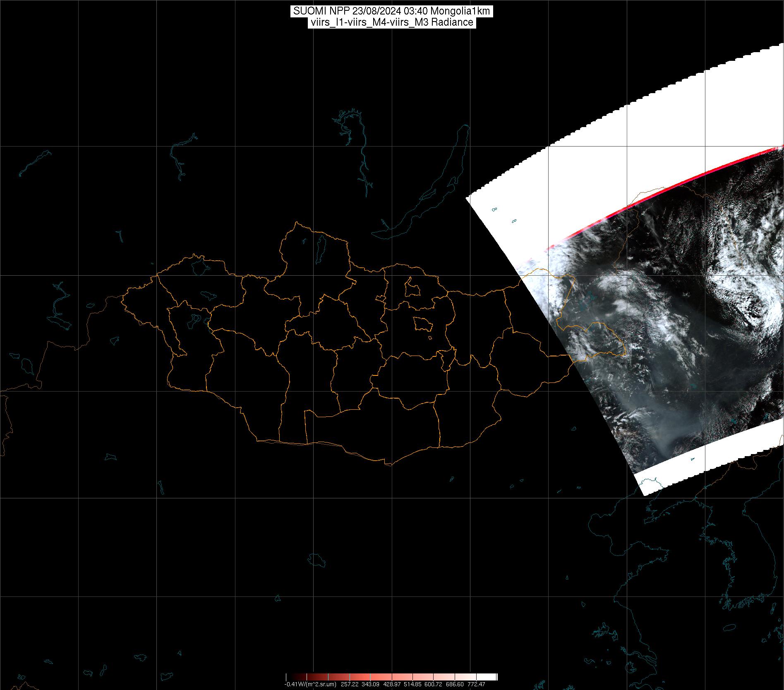
Task: Click the 257.22 value on the color scale
Action: pyautogui.click(x=349, y=684)
